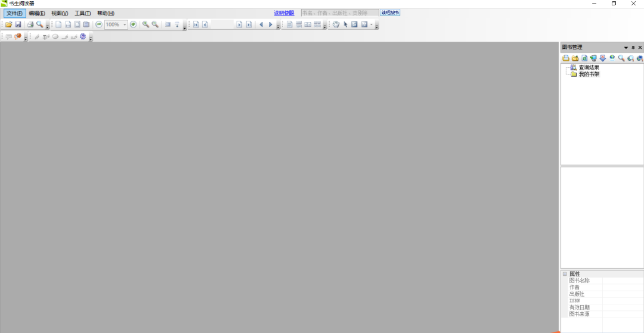Collapse the 属性 properties section
644x333 pixels.
coord(565,274)
